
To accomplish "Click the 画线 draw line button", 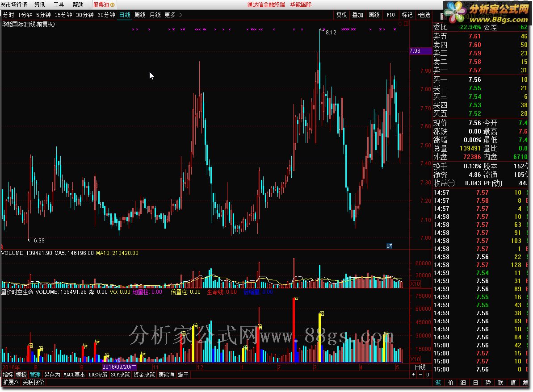I will tap(374, 15).
